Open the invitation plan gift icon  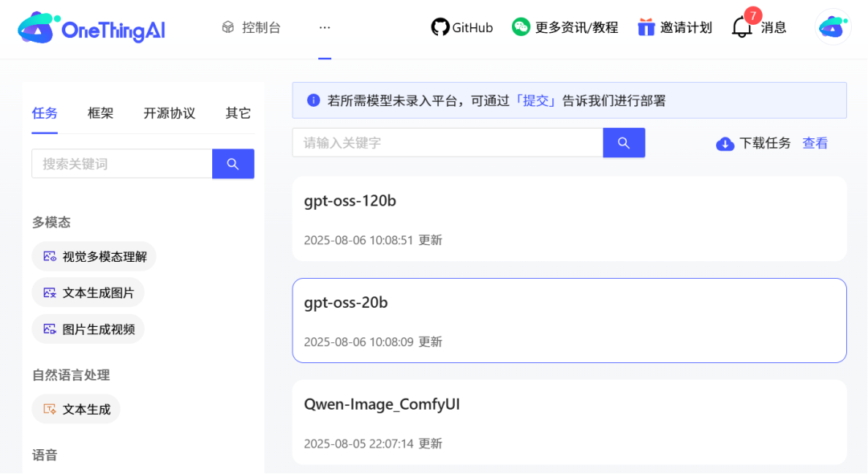[x=646, y=27]
